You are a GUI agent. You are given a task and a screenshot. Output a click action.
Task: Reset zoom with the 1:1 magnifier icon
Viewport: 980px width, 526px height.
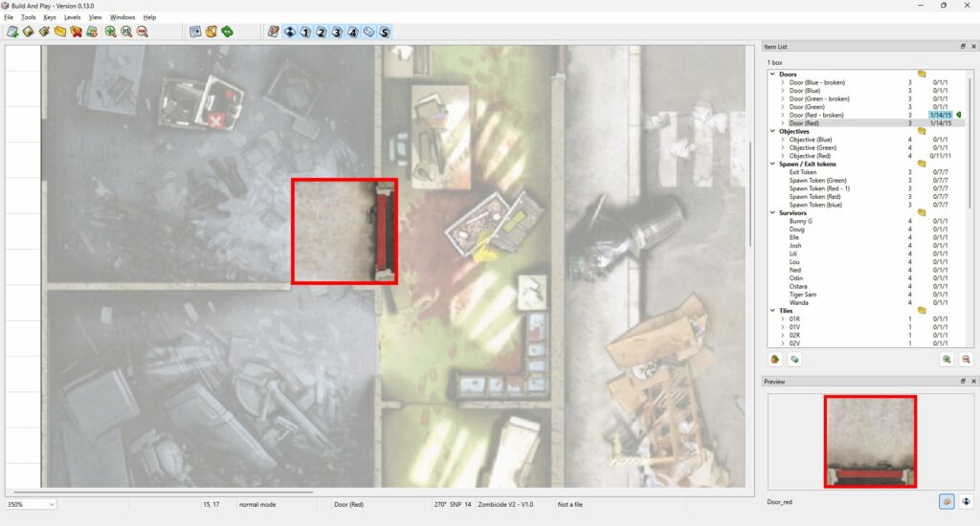tap(126, 32)
